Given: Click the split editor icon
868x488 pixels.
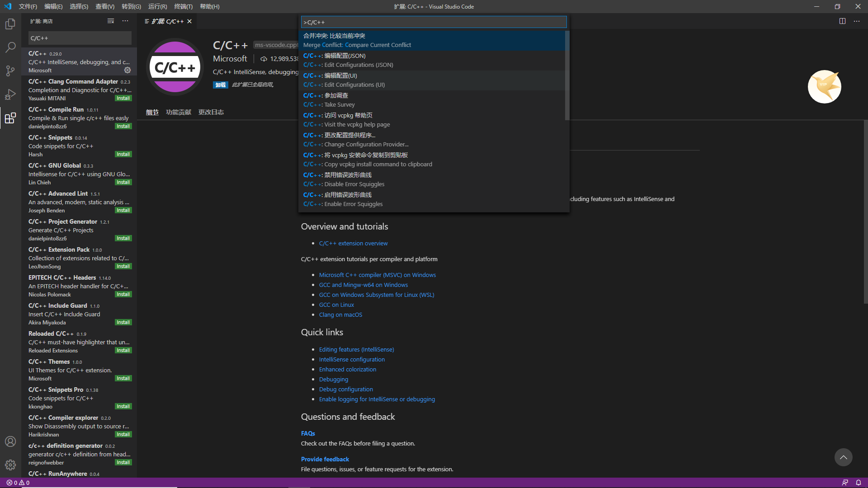Looking at the screenshot, I should tap(842, 21).
